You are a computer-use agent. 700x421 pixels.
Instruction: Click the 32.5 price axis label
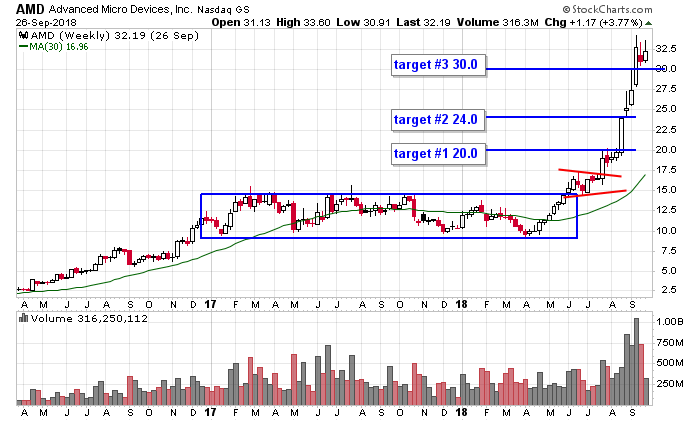(x=666, y=48)
